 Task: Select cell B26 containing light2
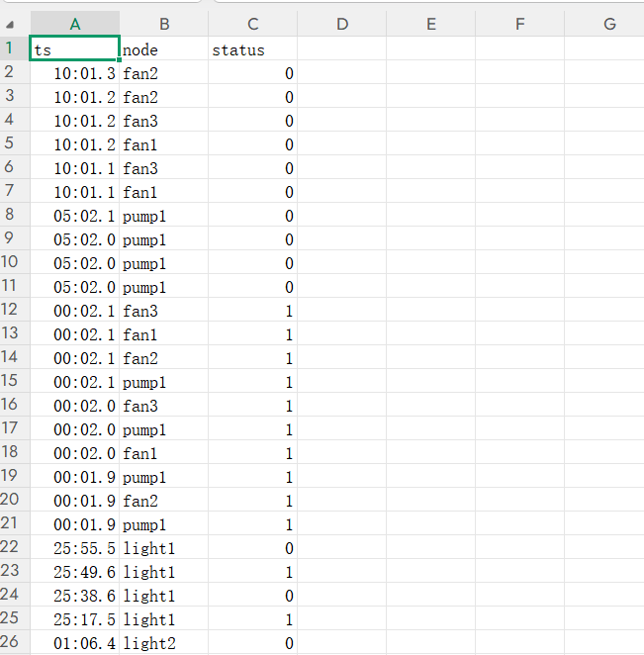point(164,643)
